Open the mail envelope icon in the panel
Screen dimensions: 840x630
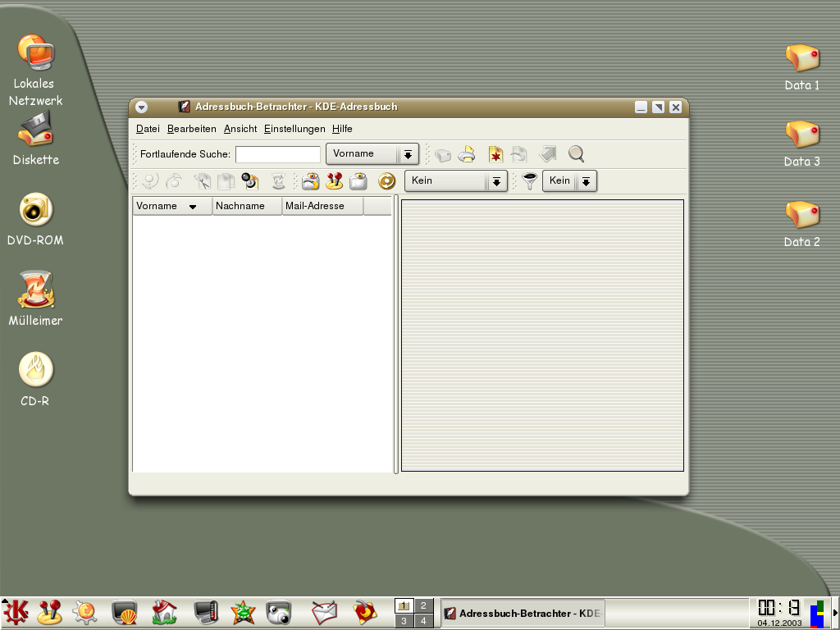(324, 612)
